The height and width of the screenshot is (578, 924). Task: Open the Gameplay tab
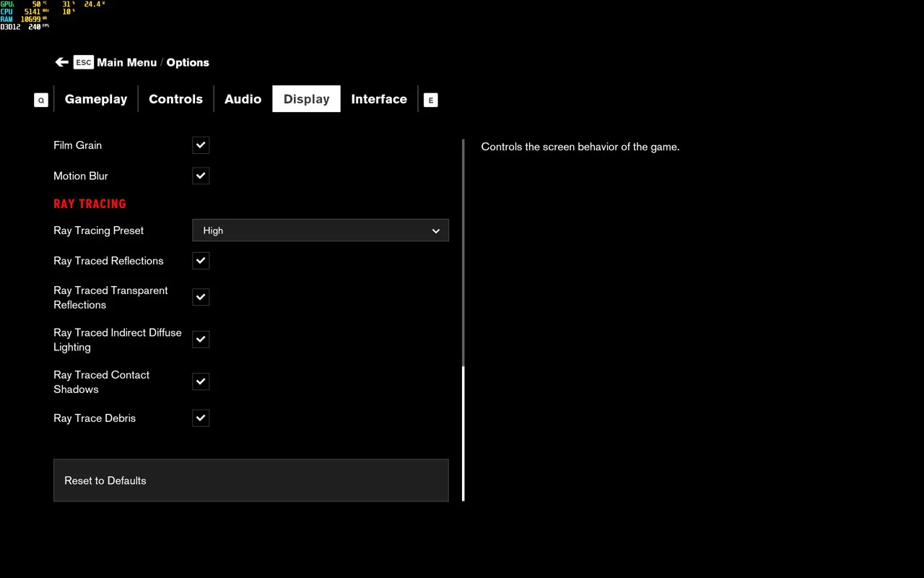pos(96,99)
